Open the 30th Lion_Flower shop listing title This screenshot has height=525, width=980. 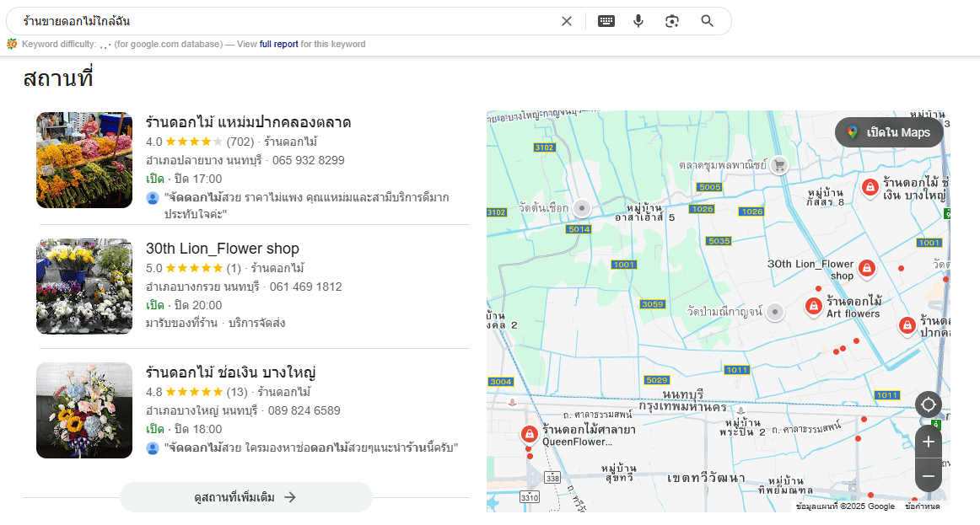[x=223, y=249]
